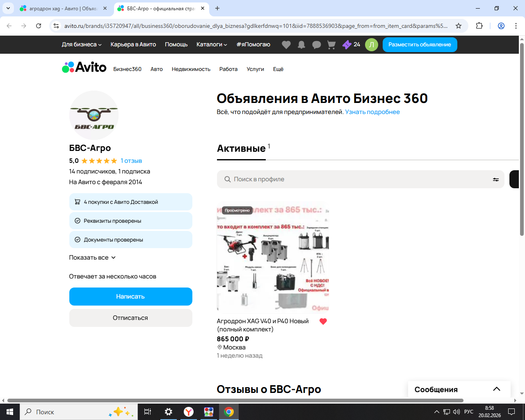
Task: Close the БВС-Агро tab
Action: [203, 8]
